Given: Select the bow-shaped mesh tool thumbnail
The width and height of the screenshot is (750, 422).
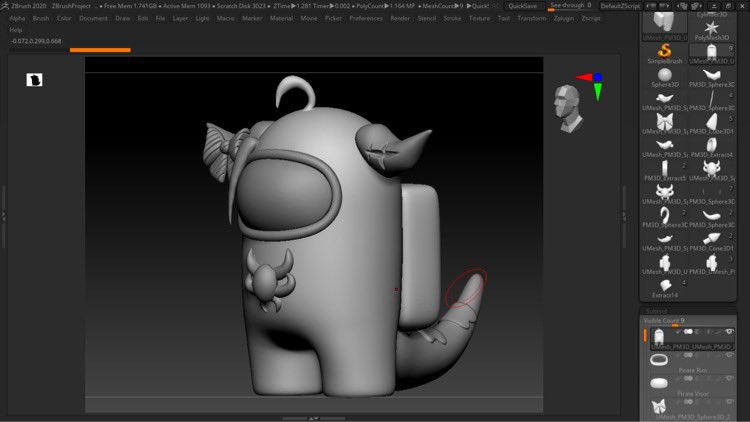Looking at the screenshot, I should (x=664, y=122).
